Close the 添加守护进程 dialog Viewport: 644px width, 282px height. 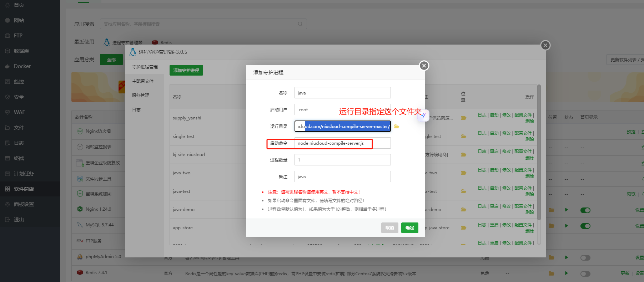(x=424, y=66)
